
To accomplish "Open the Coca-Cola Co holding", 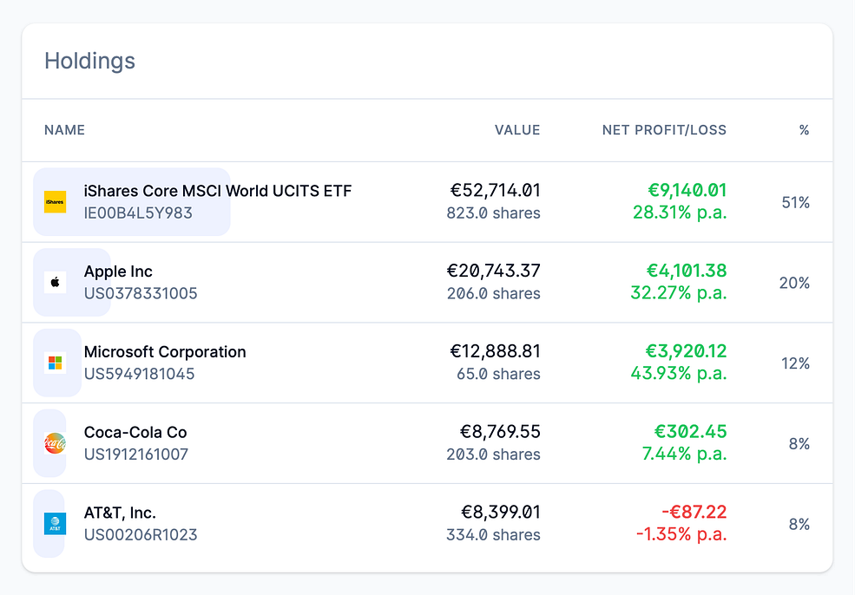I will pos(135,432).
